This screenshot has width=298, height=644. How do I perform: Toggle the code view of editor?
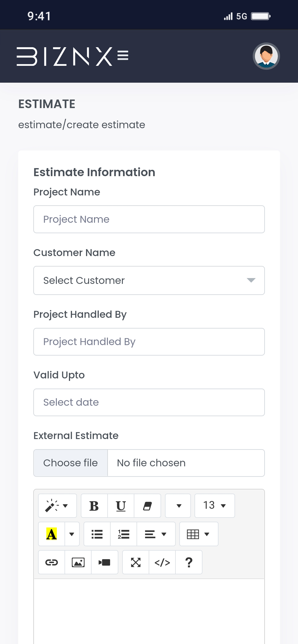(162, 562)
